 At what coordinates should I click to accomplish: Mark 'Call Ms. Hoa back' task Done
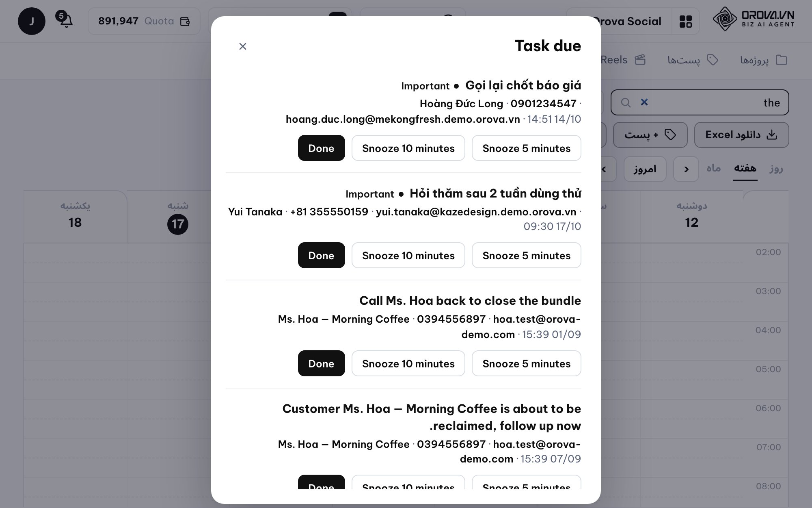coord(321,363)
